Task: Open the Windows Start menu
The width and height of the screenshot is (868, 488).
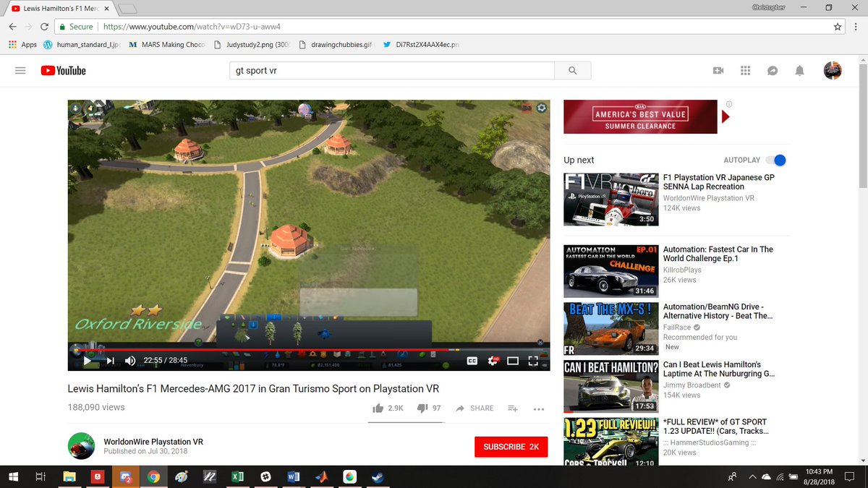Action: (x=13, y=476)
